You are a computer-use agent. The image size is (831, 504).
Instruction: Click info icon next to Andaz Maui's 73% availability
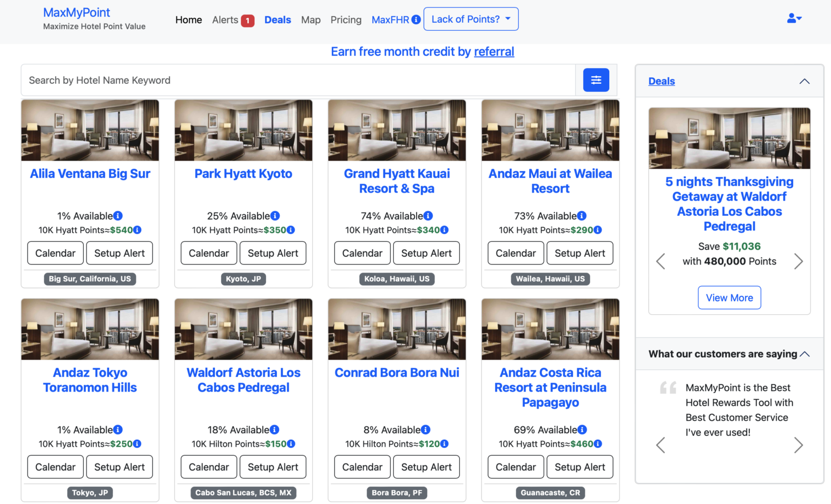coord(582,215)
